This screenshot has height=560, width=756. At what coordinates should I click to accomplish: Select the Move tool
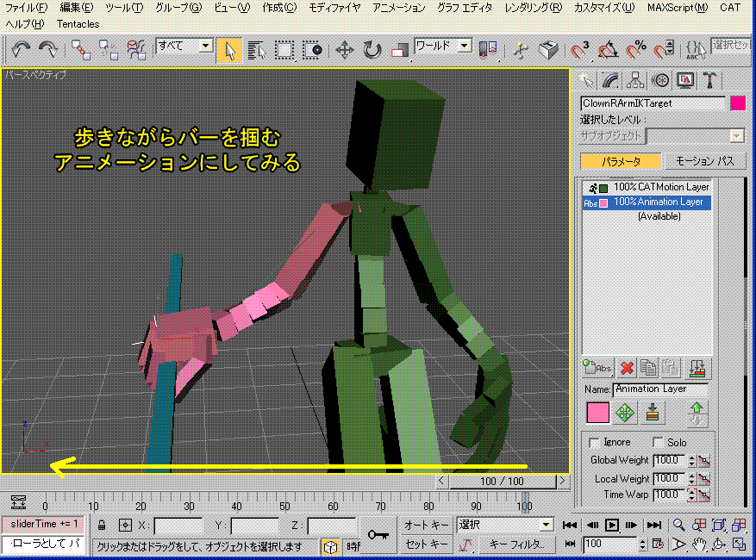tap(344, 50)
